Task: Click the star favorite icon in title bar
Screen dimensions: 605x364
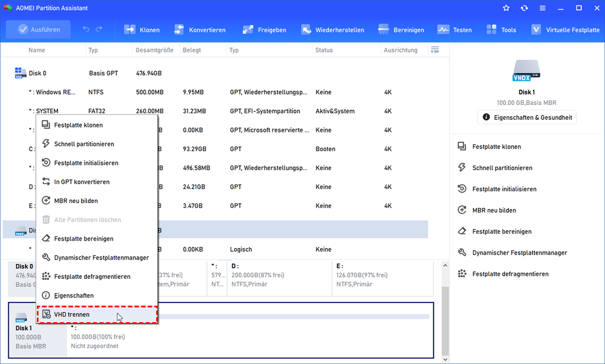Action: tap(506, 8)
